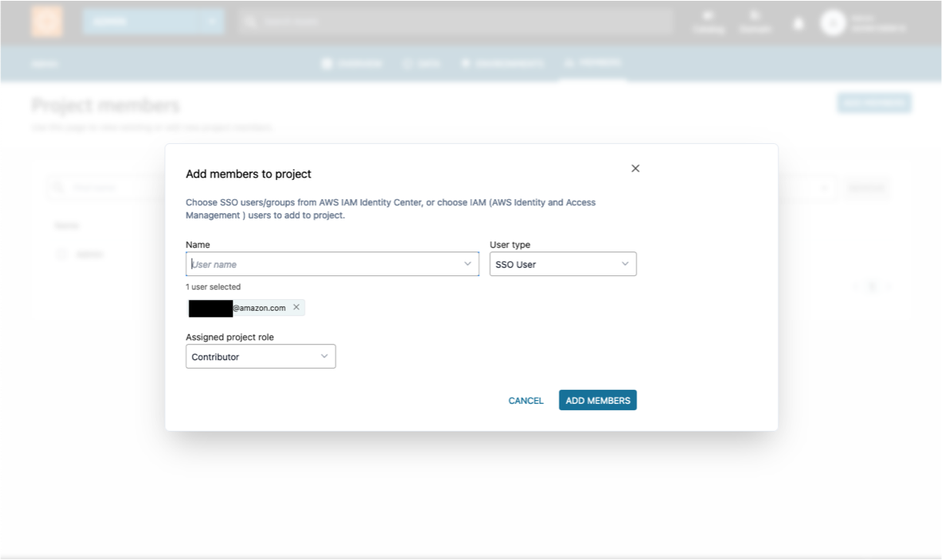Open the user avatar menu in header
This screenshot has width=942, height=560.
click(833, 22)
